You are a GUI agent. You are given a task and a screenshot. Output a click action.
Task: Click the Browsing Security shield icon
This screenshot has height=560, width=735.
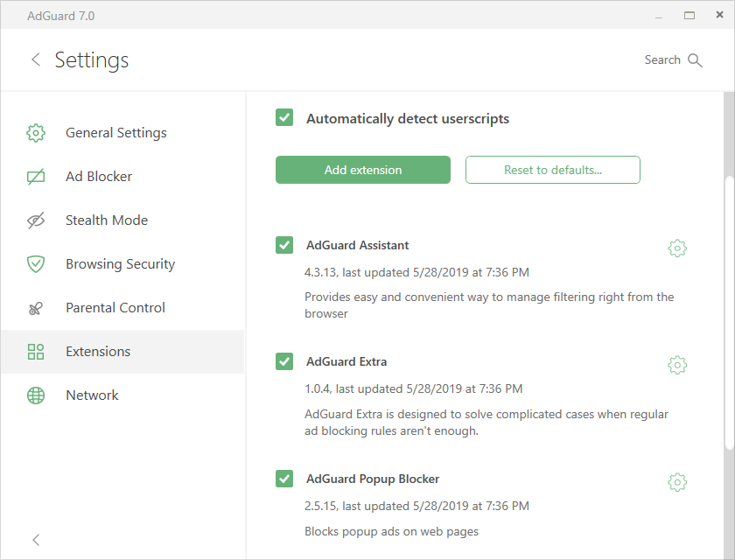pos(36,264)
